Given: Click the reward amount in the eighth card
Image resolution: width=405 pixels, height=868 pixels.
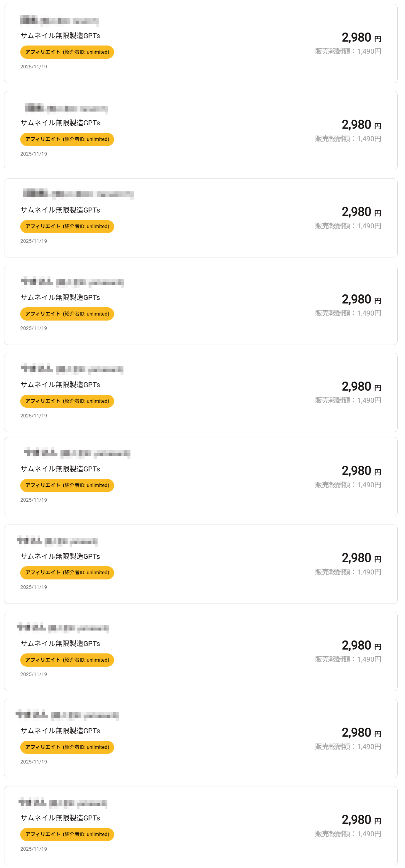Looking at the screenshot, I should point(348,659).
